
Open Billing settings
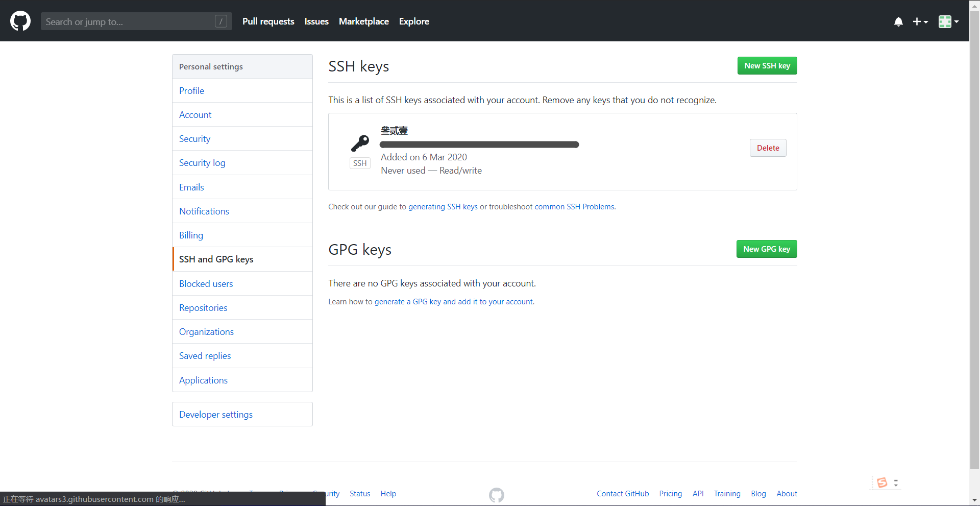[x=242, y=235]
